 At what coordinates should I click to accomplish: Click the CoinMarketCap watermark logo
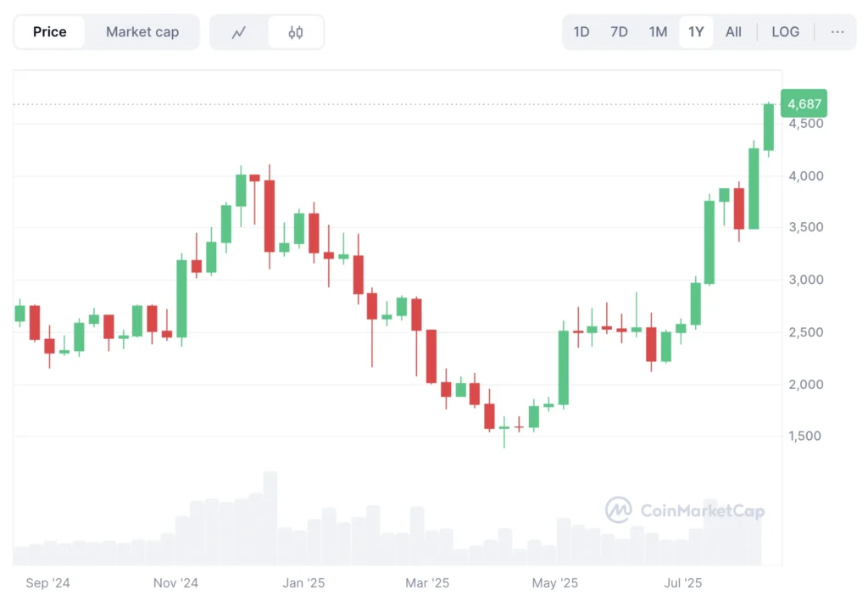point(687,510)
